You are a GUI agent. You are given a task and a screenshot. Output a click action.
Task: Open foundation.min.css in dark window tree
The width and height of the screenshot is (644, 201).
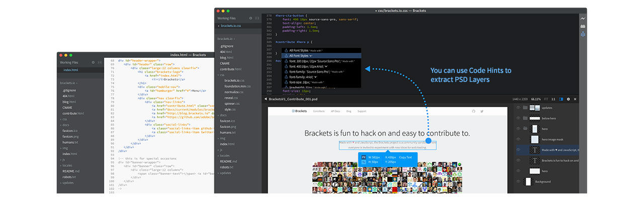coord(237,86)
